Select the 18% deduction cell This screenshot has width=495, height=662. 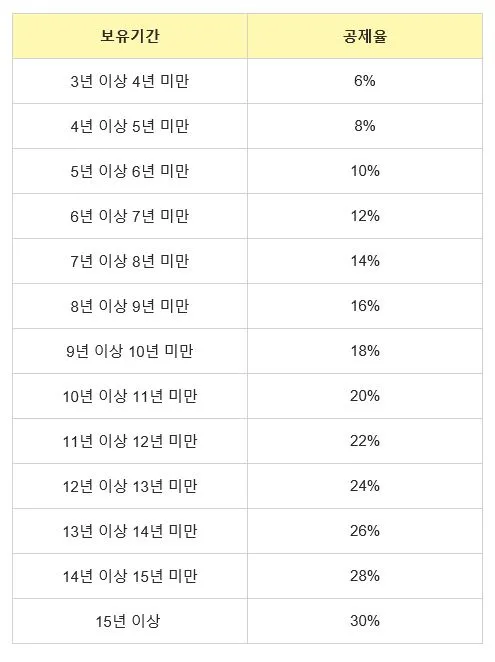click(x=365, y=351)
